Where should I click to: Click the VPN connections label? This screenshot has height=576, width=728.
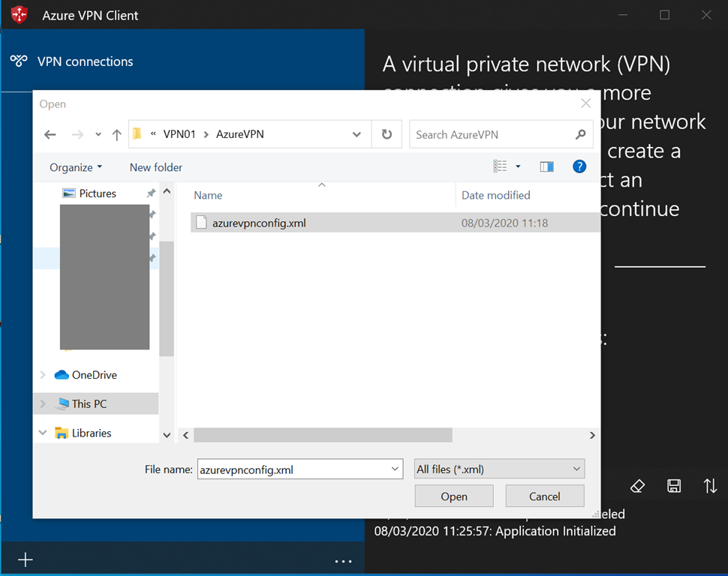point(86,61)
